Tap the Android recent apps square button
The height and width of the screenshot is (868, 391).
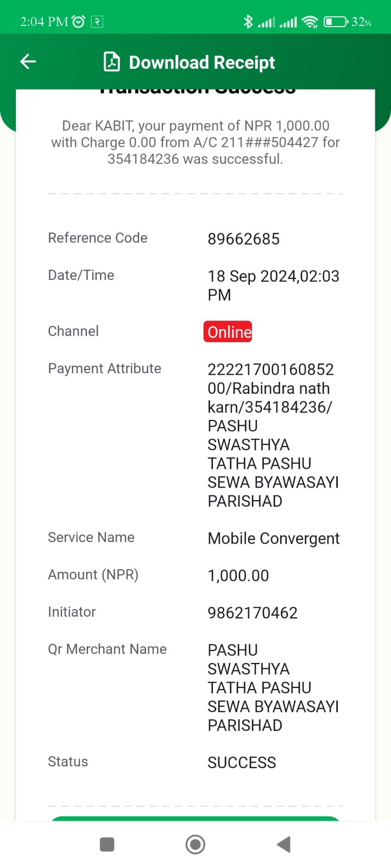[107, 845]
